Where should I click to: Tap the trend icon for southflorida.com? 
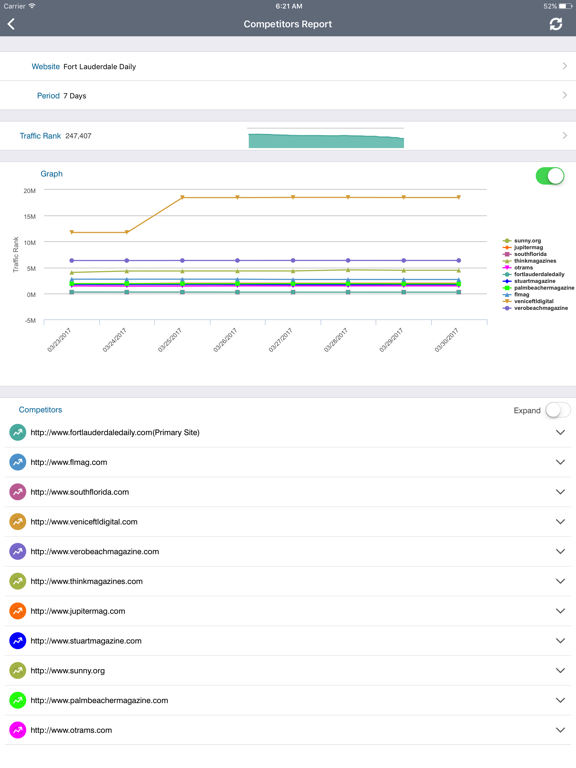pyautogui.click(x=18, y=492)
